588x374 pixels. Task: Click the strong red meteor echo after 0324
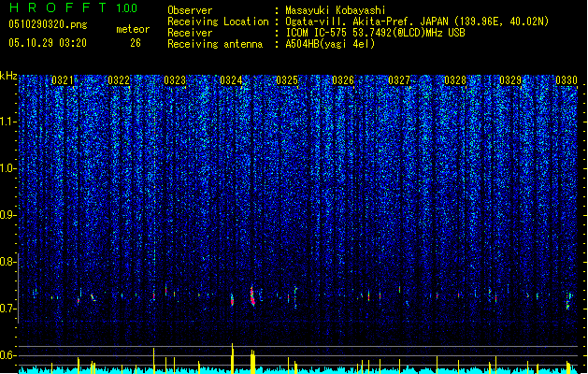tap(252, 296)
